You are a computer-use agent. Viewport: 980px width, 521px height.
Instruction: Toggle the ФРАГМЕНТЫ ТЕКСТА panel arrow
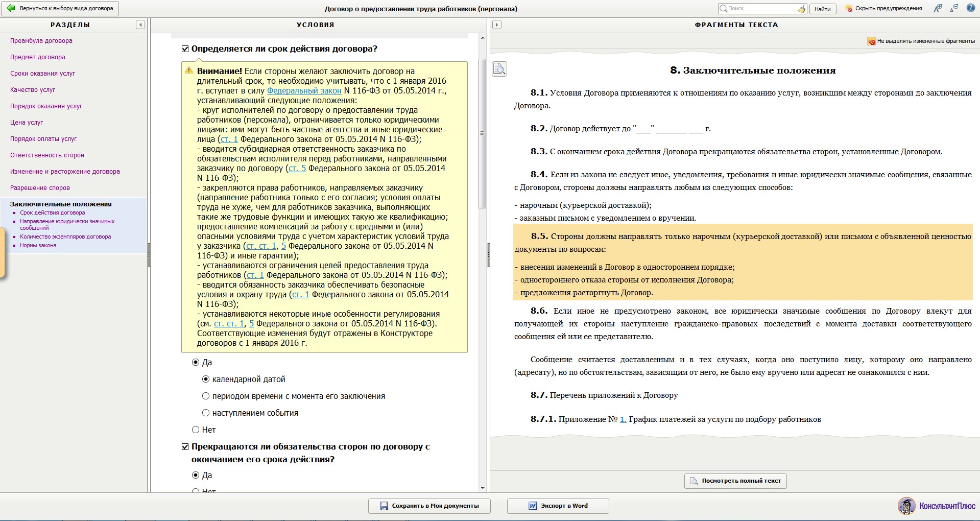[496, 25]
